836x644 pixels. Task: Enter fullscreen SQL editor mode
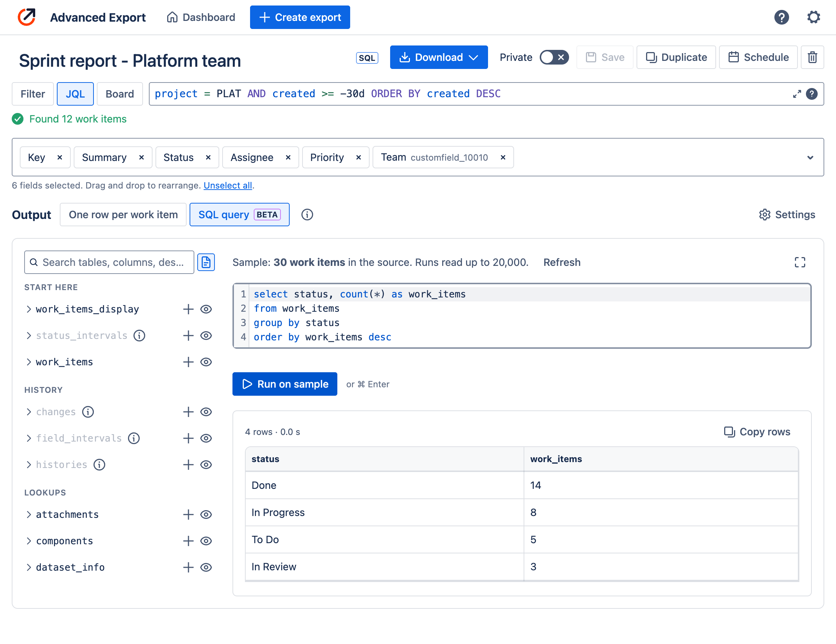click(x=800, y=262)
